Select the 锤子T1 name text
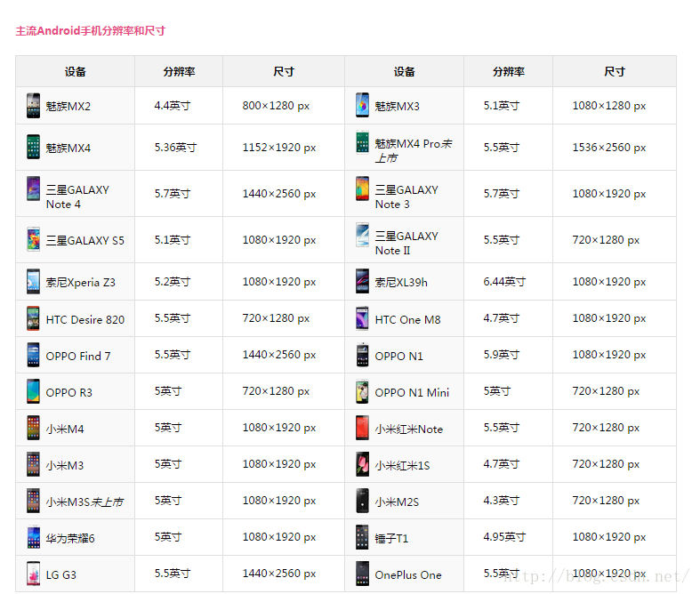700x594 pixels. point(391,538)
